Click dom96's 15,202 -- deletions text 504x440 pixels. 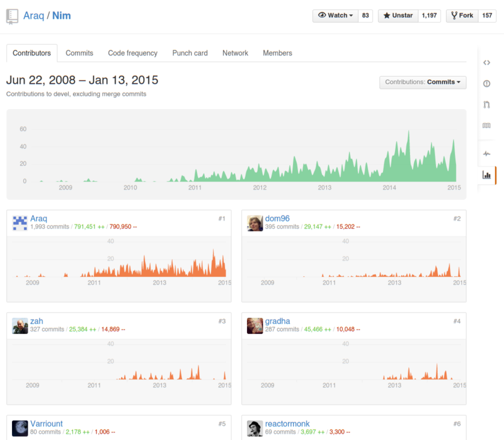348,227
